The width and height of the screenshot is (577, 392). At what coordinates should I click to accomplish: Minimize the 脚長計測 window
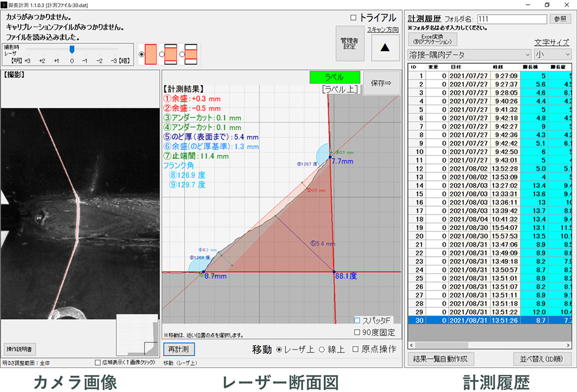(x=527, y=4)
